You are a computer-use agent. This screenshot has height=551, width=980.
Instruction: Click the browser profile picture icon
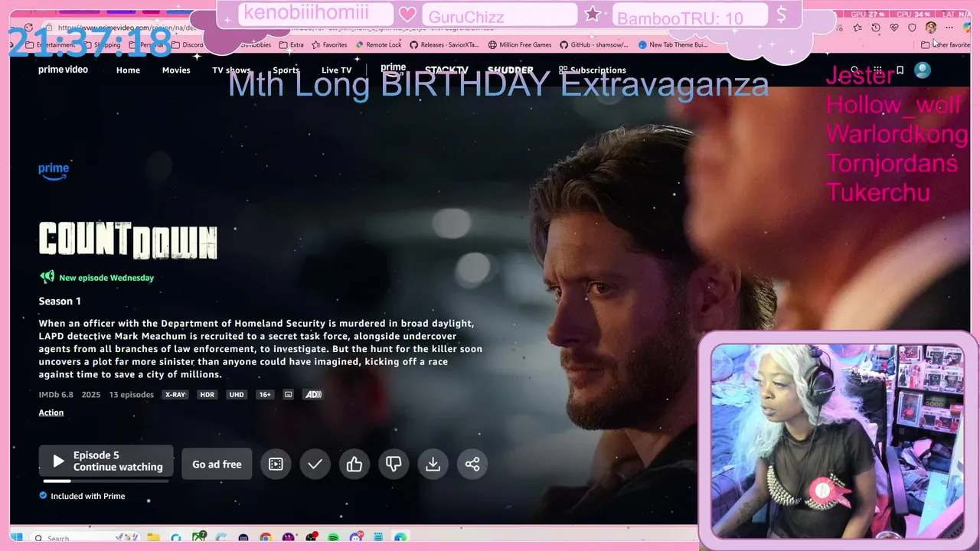pos(931,28)
